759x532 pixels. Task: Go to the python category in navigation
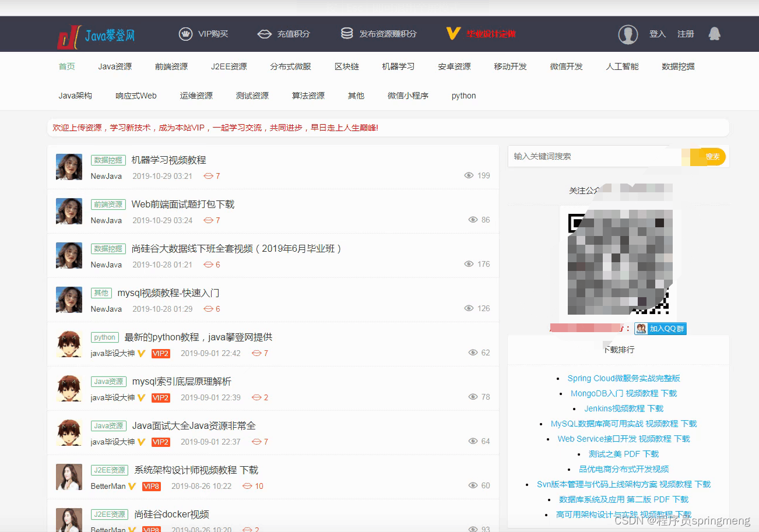click(x=464, y=96)
